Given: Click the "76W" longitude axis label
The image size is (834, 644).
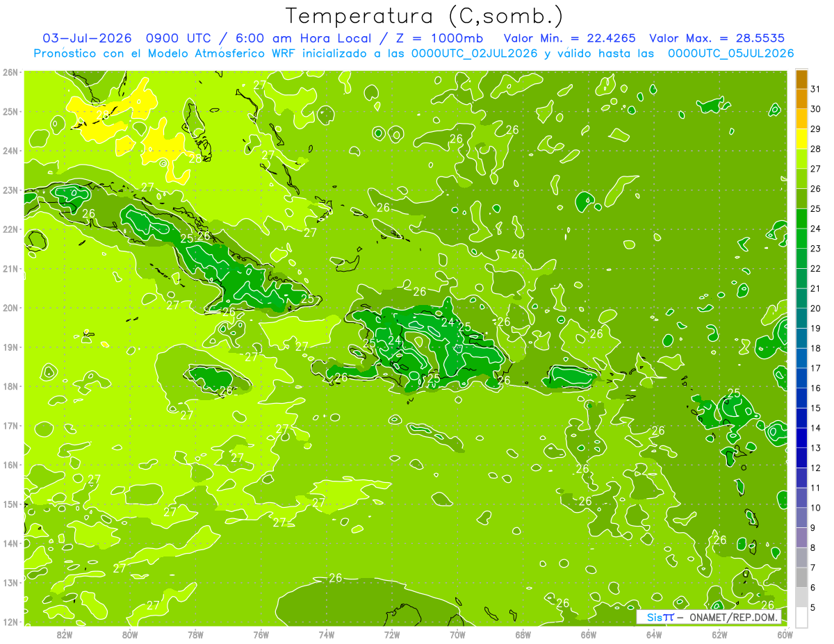Looking at the screenshot, I should (x=261, y=634).
